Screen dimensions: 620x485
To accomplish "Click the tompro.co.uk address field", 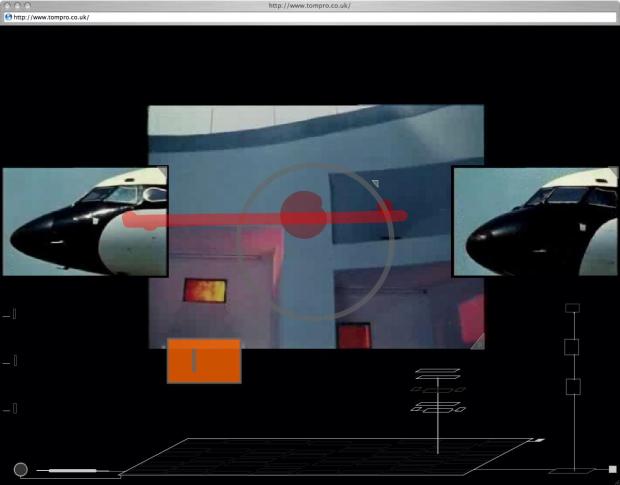I will pos(300,17).
